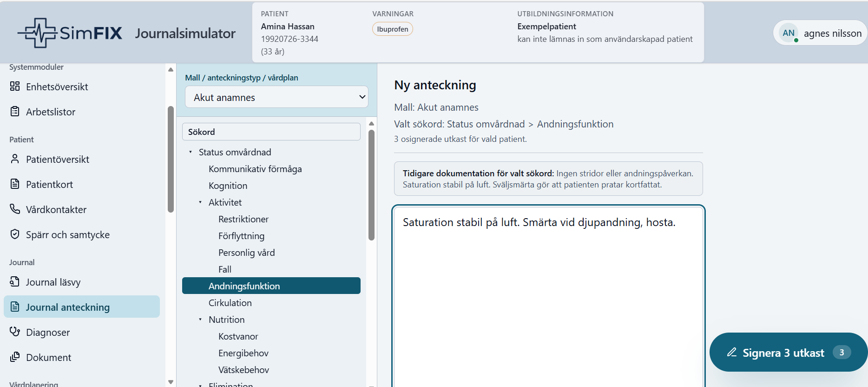
Task: Click the SimFIX heartbeat logo icon
Action: point(37,33)
